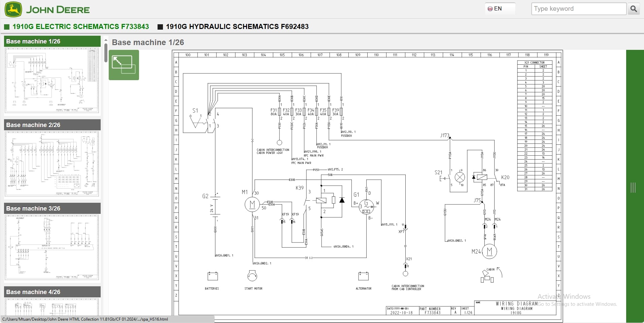
Task: Click the start motor symbol in legend
Action: tap(252, 276)
